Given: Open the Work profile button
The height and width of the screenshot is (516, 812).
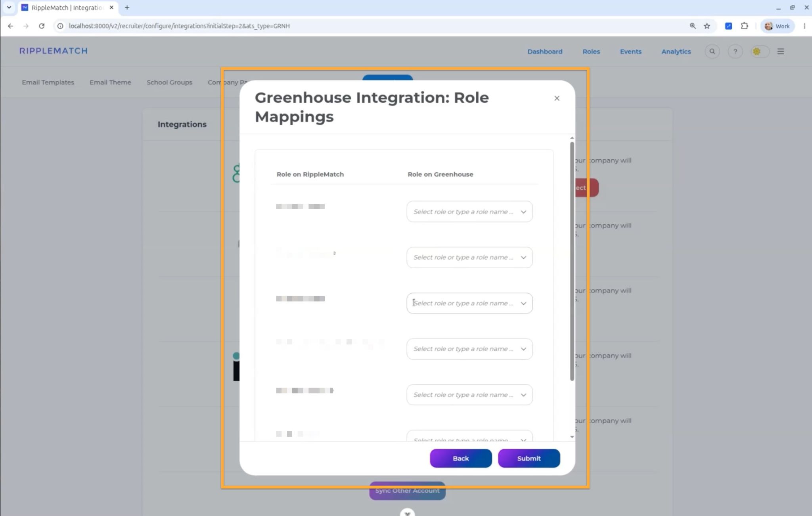Looking at the screenshot, I should (778, 26).
